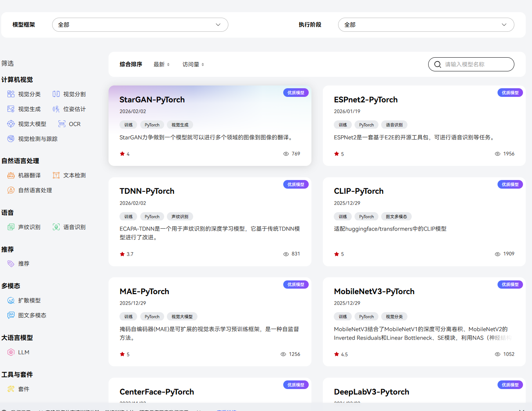Click 图文多模态 tag on CLIP-PyTorch card
This screenshot has height=411, width=532.
click(396, 216)
